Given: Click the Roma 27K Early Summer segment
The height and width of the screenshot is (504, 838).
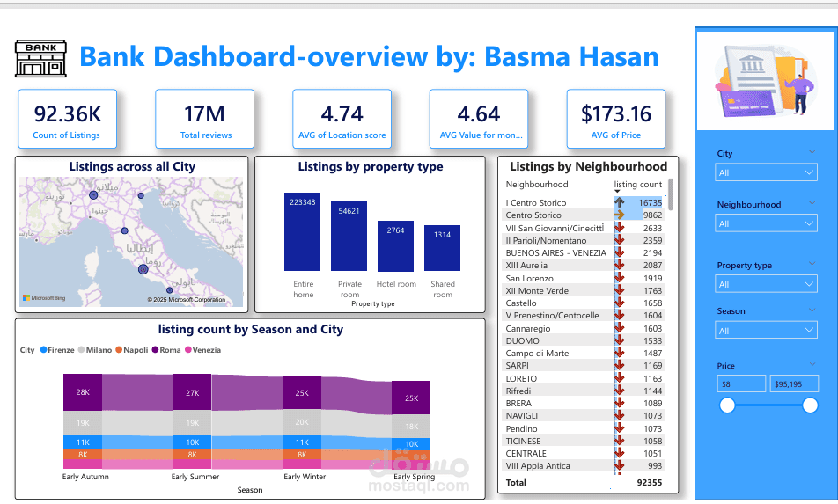Looking at the screenshot, I should coord(192,392).
